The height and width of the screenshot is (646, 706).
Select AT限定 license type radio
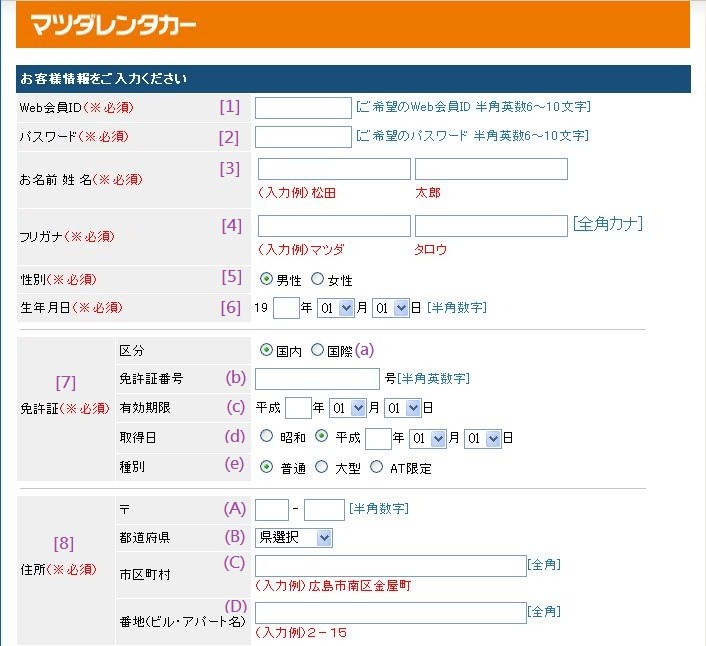(376, 467)
